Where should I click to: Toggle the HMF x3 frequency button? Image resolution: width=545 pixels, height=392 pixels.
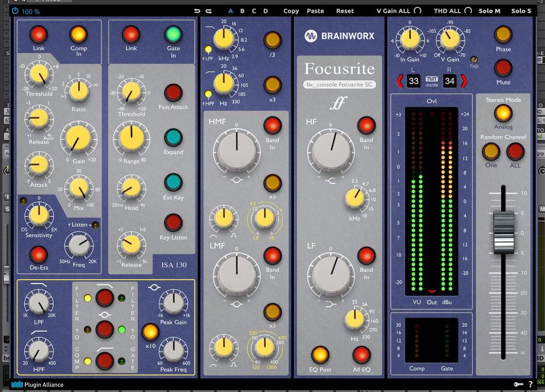(272, 183)
